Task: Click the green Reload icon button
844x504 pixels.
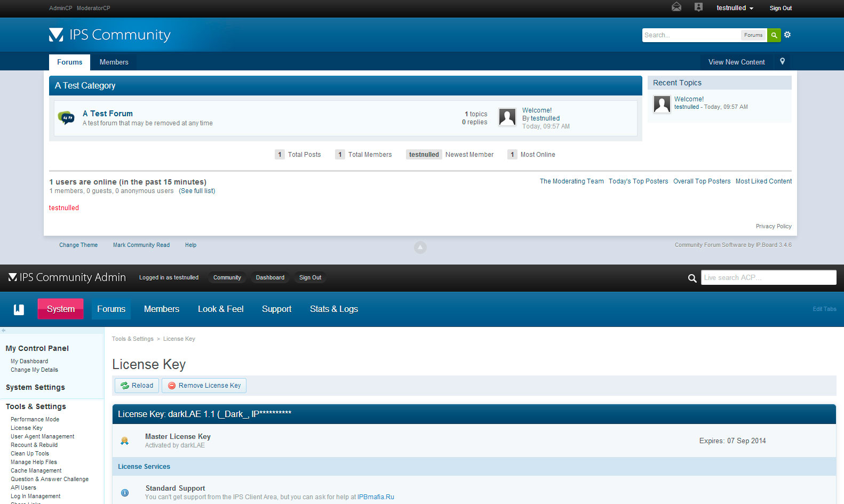Action: [137, 386]
